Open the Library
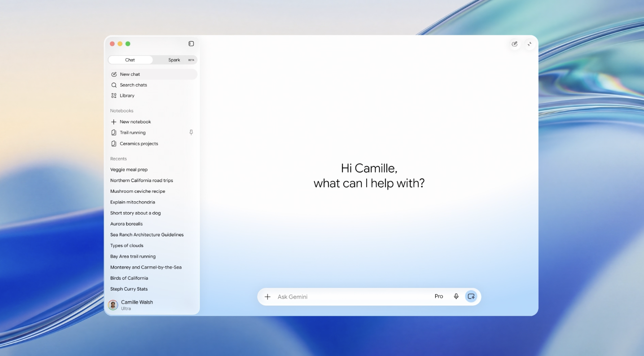The image size is (644, 356). coord(153,96)
